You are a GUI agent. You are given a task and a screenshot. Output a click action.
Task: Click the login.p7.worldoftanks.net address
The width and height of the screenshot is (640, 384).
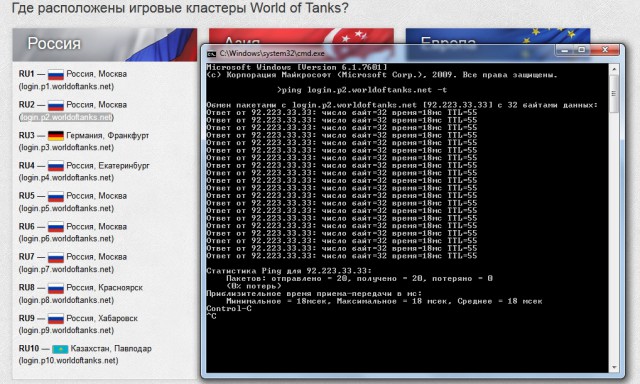[x=66, y=269]
